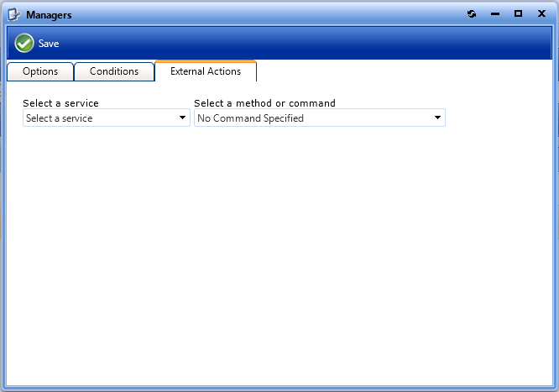This screenshot has width=559, height=392.
Task: Expand the service dropdown arrow
Action: [183, 118]
